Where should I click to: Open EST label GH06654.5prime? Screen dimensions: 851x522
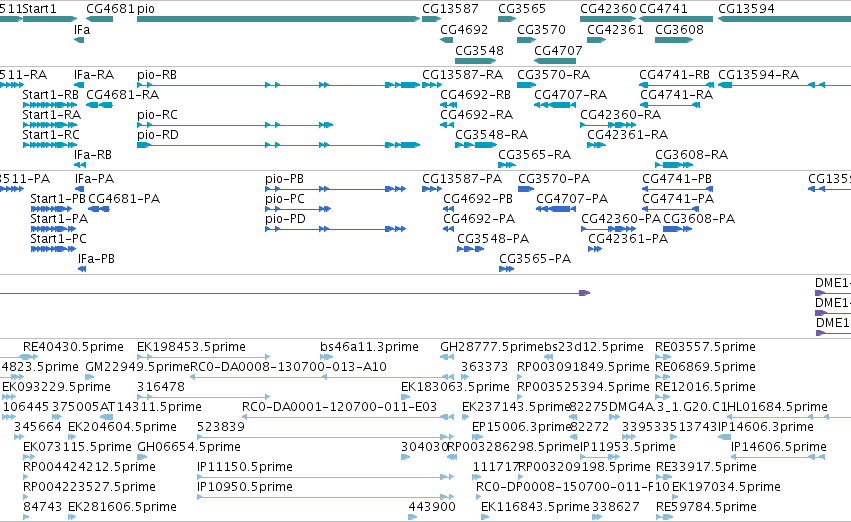189,447
